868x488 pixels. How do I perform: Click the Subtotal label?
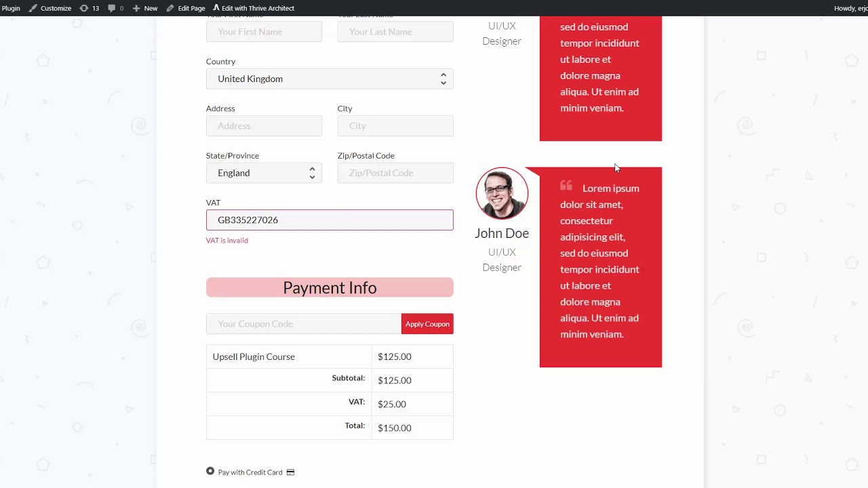click(349, 378)
